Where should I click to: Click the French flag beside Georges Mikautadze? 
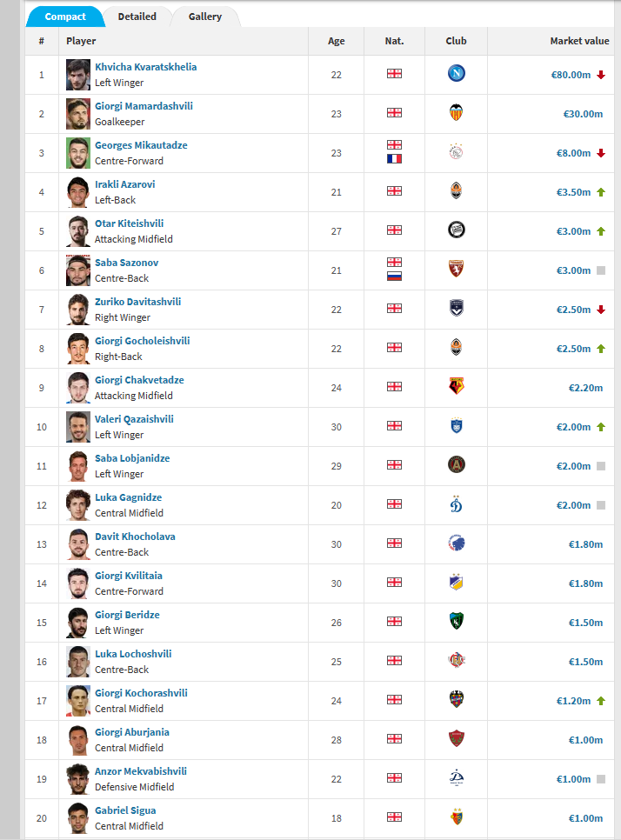(394, 159)
